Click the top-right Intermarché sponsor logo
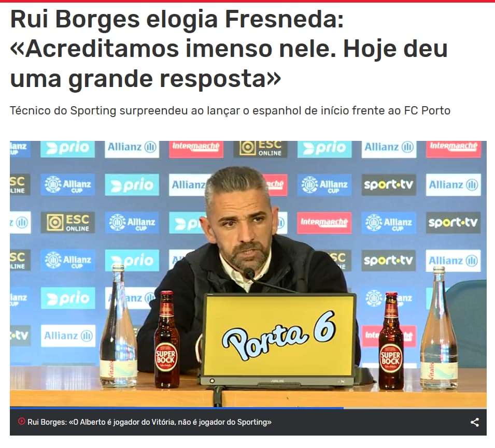The height and width of the screenshot is (448, 495). tap(453, 149)
